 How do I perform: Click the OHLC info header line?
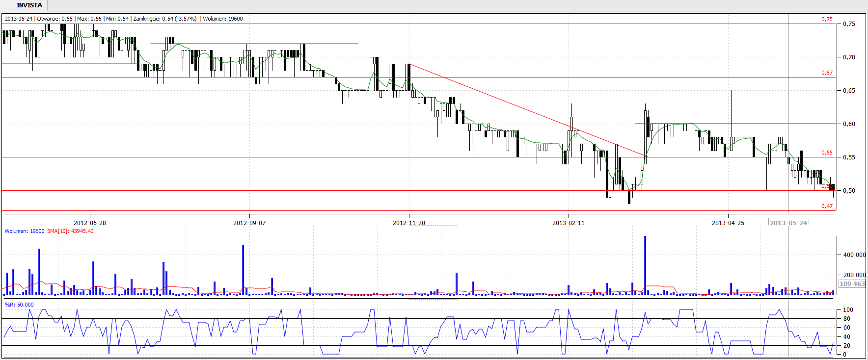(x=124, y=19)
